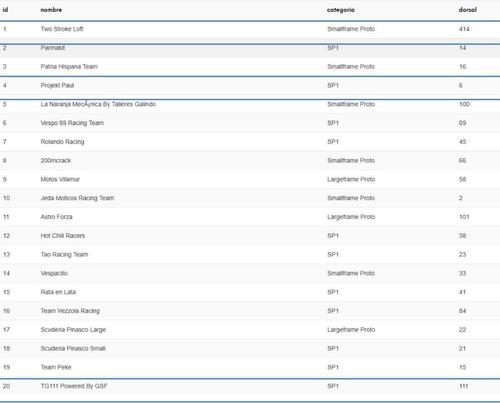Select the 'Rata en Lata' entry

(58, 292)
